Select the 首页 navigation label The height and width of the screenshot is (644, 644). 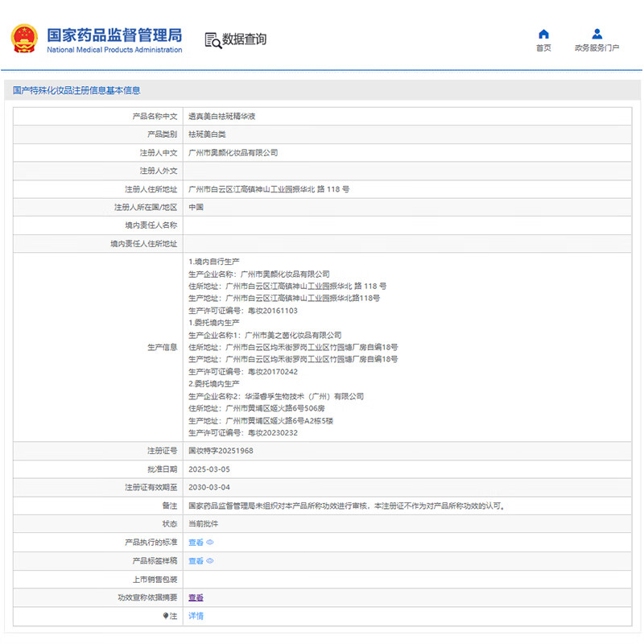pos(543,48)
